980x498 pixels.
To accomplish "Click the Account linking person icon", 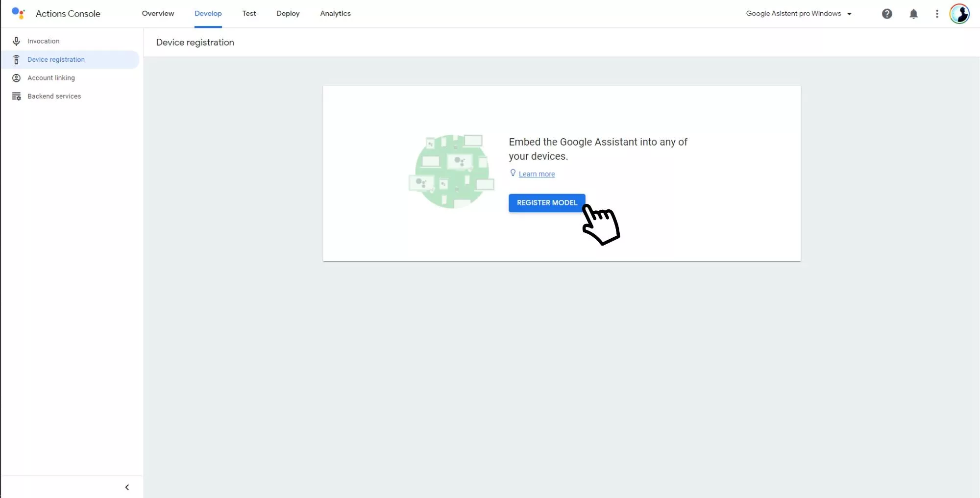I will [x=16, y=78].
